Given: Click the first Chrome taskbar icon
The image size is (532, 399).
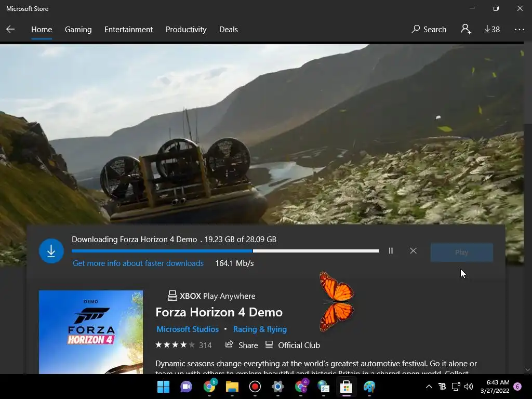Looking at the screenshot, I should [x=209, y=387].
